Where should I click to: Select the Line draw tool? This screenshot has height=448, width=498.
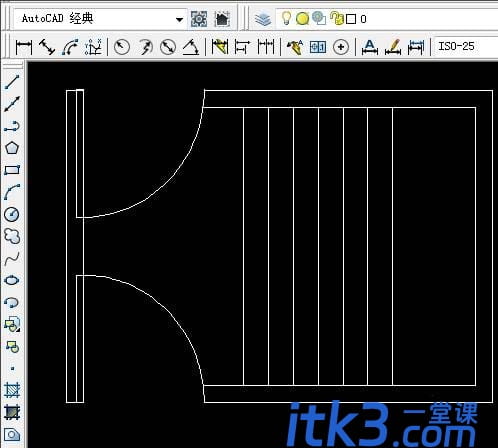(12, 82)
